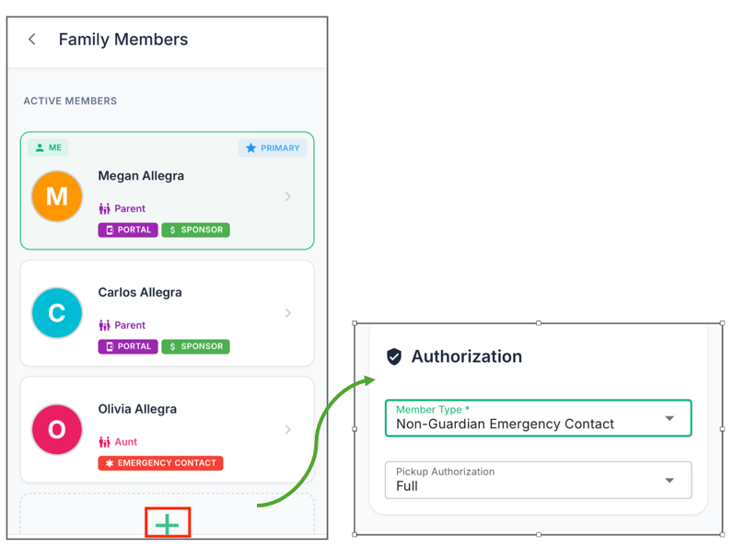The width and height of the screenshot is (745, 560).
Task: Click the Member Type dropdown arrow
Action: [x=669, y=418]
